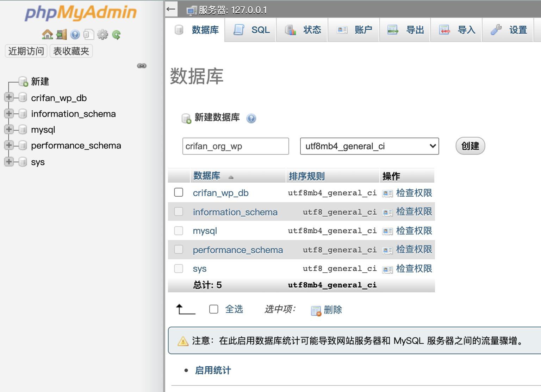Image resolution: width=541 pixels, height=392 pixels.
Task: Click the help icon beside 新建数据库
Action: tap(251, 118)
